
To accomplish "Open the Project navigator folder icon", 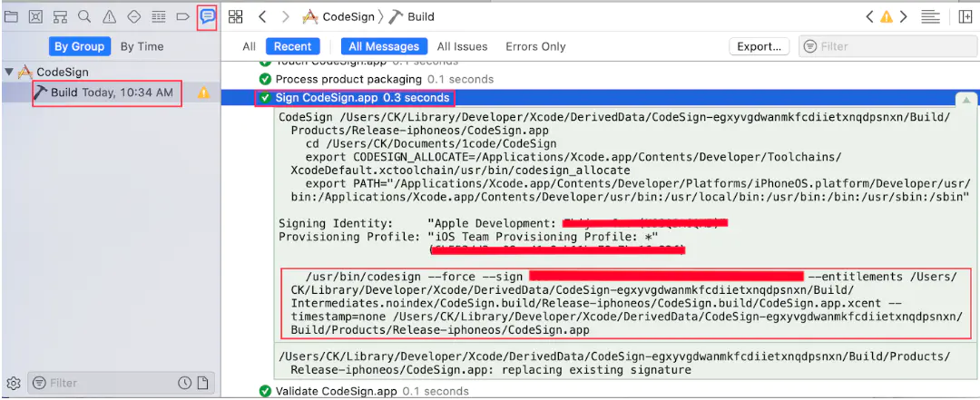I will pyautogui.click(x=11, y=17).
